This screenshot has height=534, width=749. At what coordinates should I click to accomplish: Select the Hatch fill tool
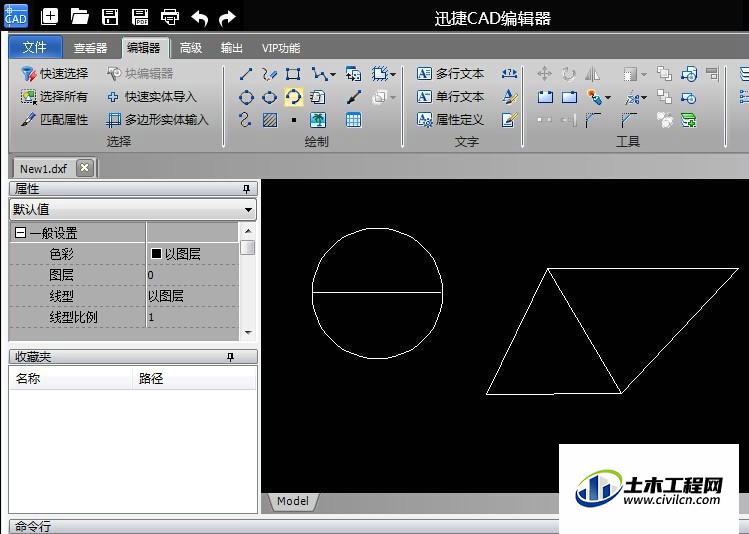click(x=270, y=120)
